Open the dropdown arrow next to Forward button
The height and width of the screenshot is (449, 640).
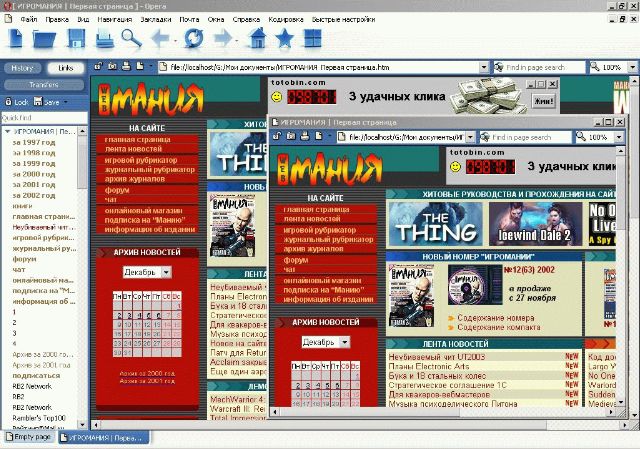237,40
